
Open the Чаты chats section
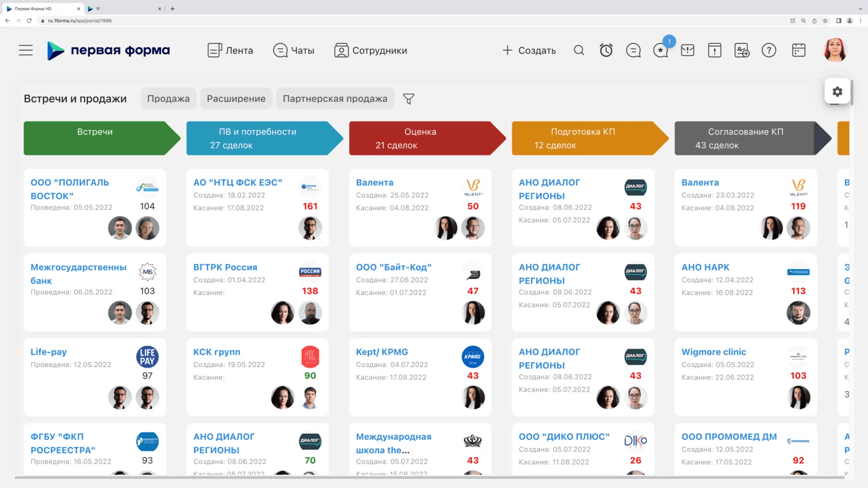(x=293, y=50)
